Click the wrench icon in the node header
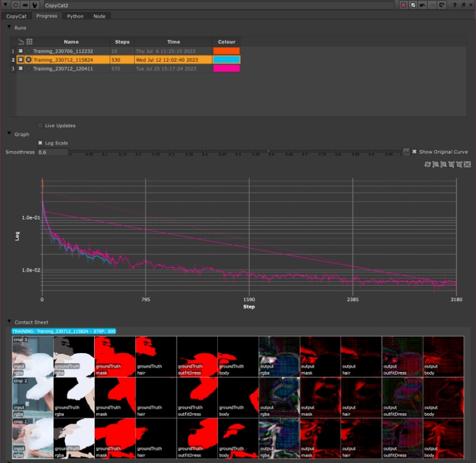Viewport: 476px width, 463px height. pyautogui.click(x=34, y=5)
